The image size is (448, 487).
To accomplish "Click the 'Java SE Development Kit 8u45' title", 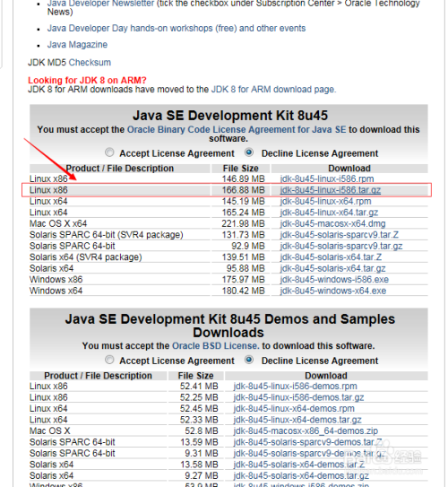I will (x=230, y=116).
